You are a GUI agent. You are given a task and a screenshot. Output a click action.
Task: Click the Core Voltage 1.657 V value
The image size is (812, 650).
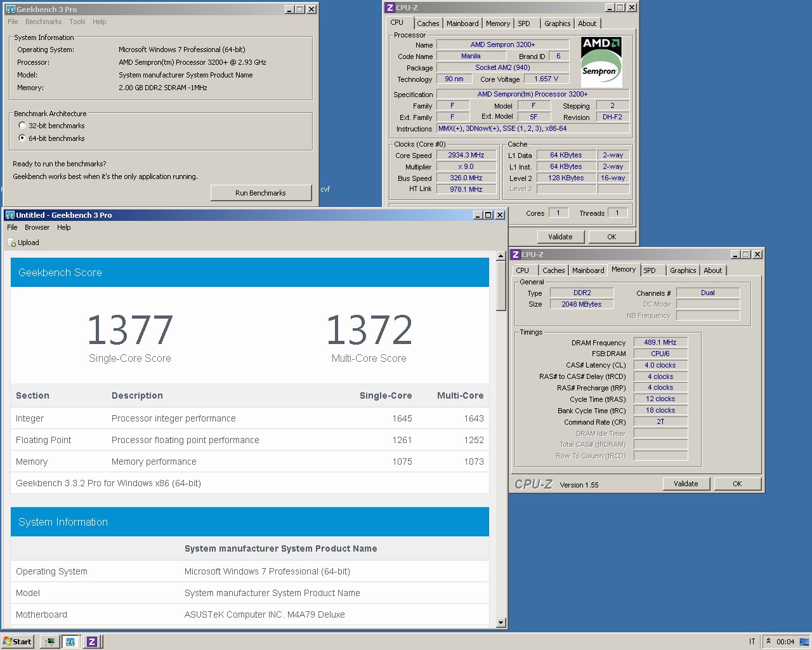(546, 79)
